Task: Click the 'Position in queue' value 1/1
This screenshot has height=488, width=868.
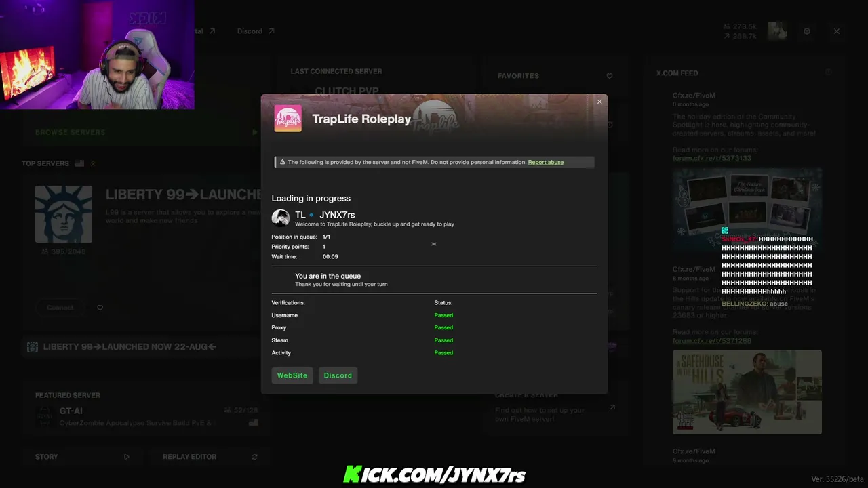Action: point(327,237)
